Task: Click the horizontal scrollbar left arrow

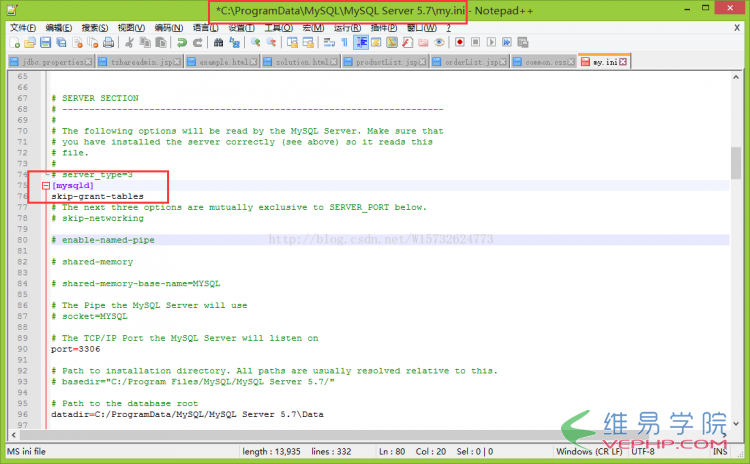Action: 13,435
